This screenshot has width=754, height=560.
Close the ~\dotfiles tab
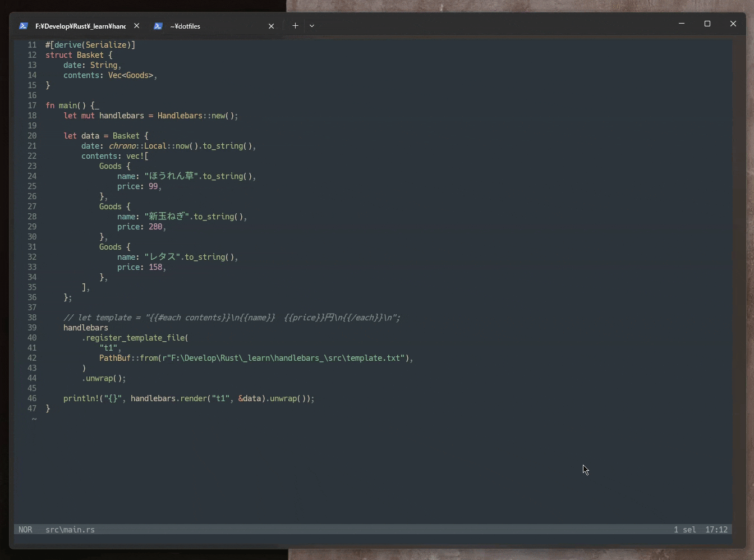pyautogui.click(x=272, y=26)
